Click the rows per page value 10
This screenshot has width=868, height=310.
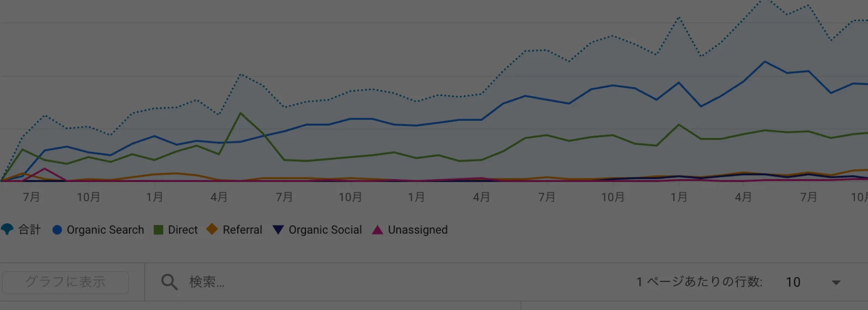click(x=793, y=282)
